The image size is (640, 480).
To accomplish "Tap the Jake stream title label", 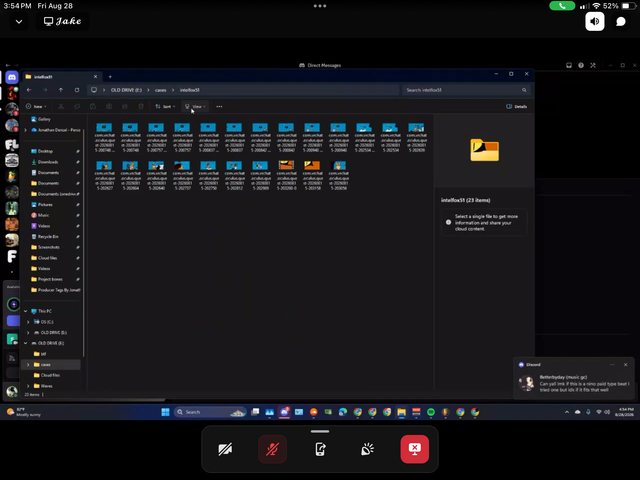I will 63,21.
